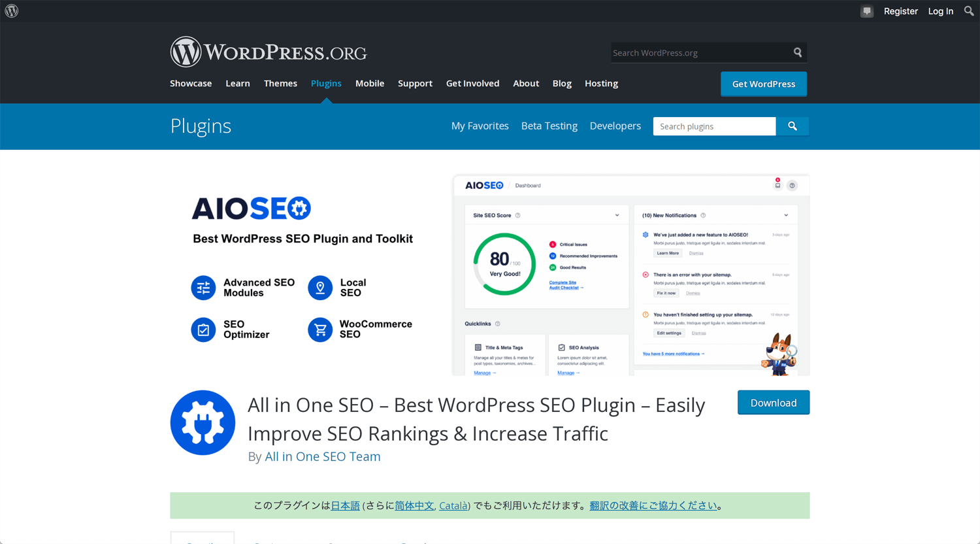Click the SEO Optimizer clipboard icon
This screenshot has height=544, width=980.
(203, 330)
